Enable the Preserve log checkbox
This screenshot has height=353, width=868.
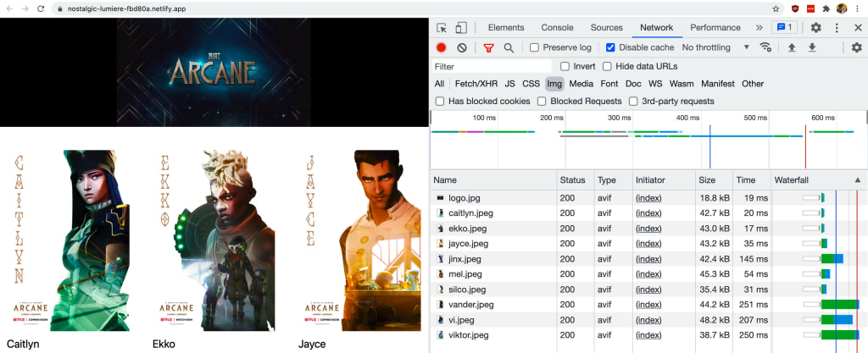click(x=534, y=48)
